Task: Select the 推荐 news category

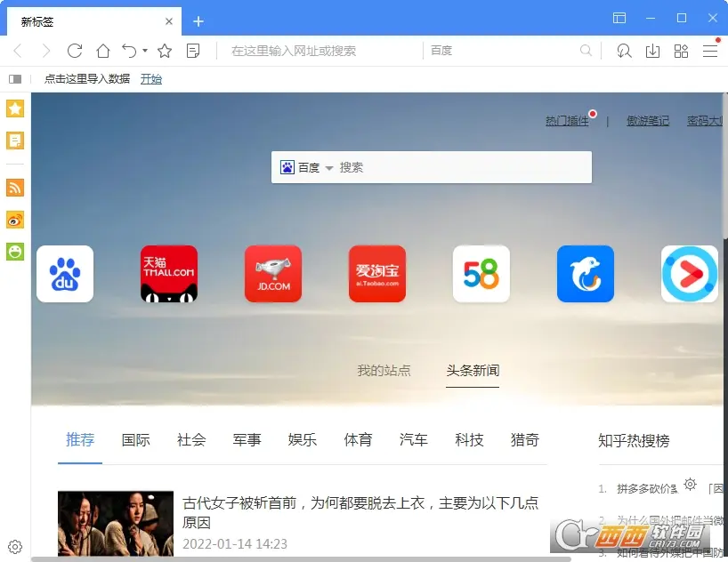Action: (x=80, y=439)
